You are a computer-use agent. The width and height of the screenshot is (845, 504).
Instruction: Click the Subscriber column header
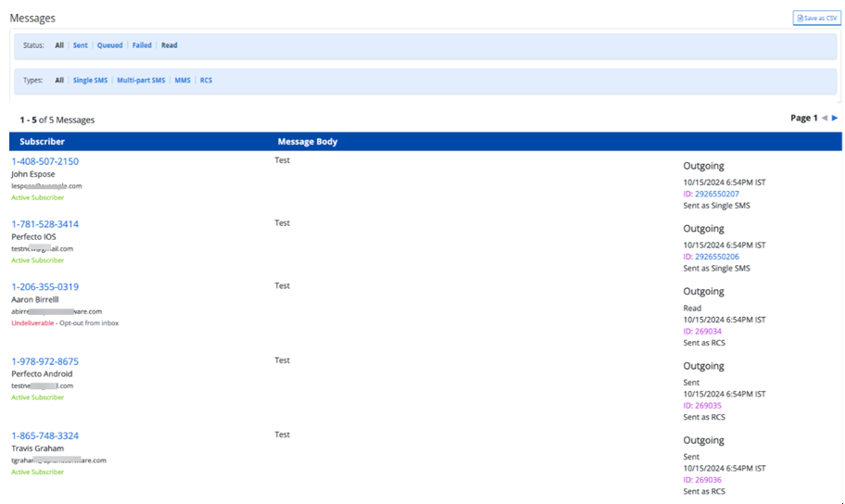tap(43, 142)
